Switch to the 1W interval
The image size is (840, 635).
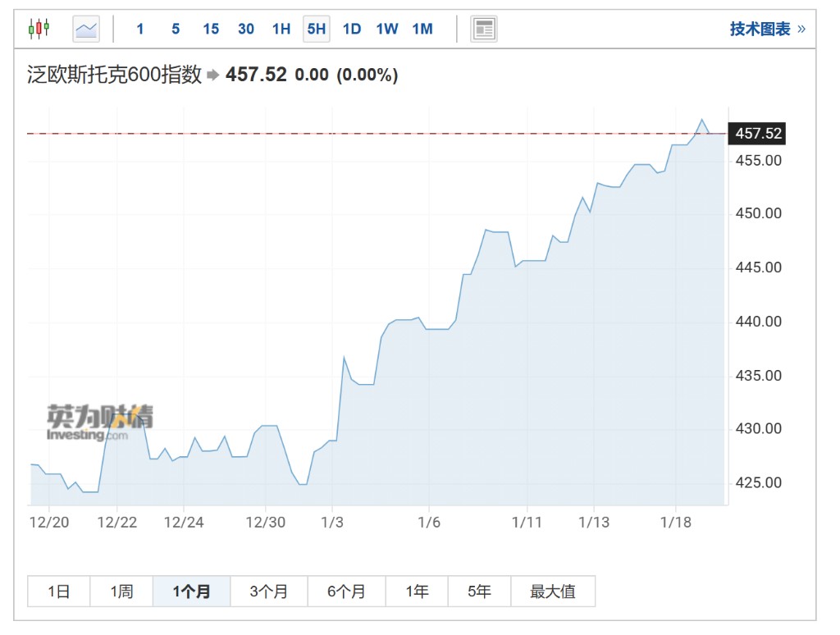point(387,30)
